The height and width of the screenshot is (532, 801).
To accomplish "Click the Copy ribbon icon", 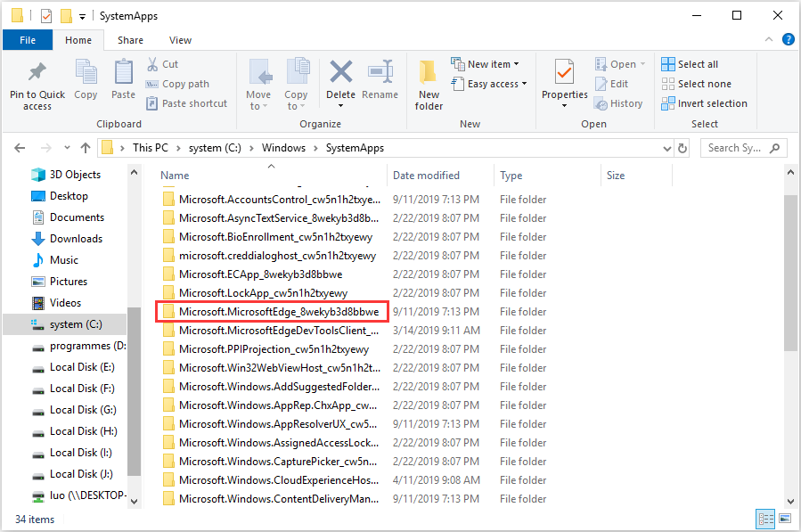I will pos(86,72).
